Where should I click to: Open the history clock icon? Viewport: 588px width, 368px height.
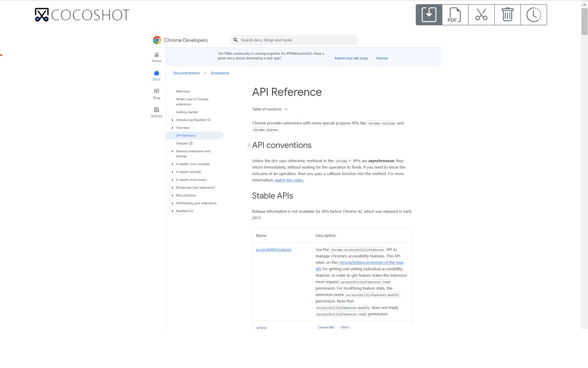534,15
